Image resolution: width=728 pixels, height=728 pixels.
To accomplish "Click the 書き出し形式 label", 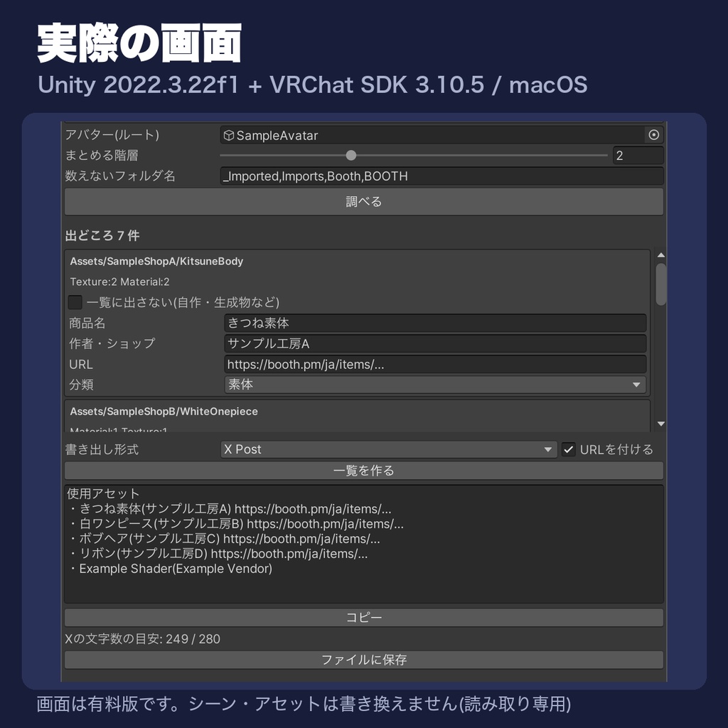I will coord(102,449).
